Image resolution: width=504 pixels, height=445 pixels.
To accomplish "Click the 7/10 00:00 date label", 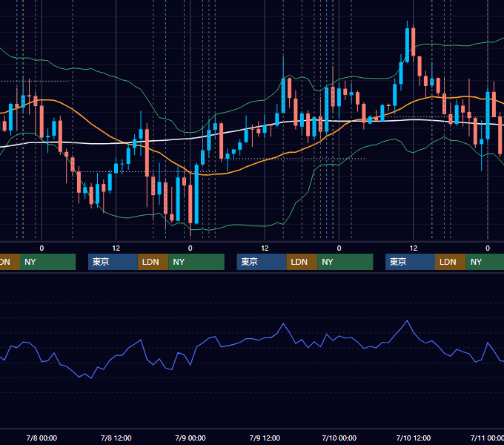I will click(339, 438).
